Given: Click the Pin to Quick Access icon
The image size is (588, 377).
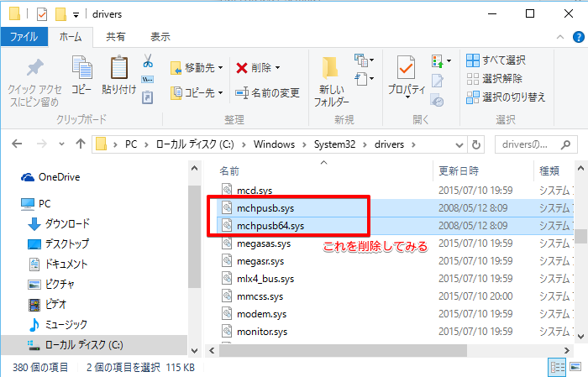Looking at the screenshot, I should 35,67.
